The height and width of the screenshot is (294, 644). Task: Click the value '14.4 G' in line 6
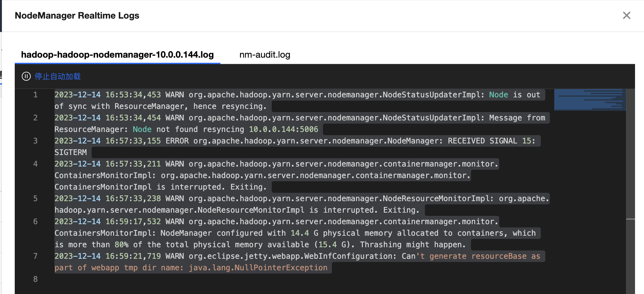(304, 233)
